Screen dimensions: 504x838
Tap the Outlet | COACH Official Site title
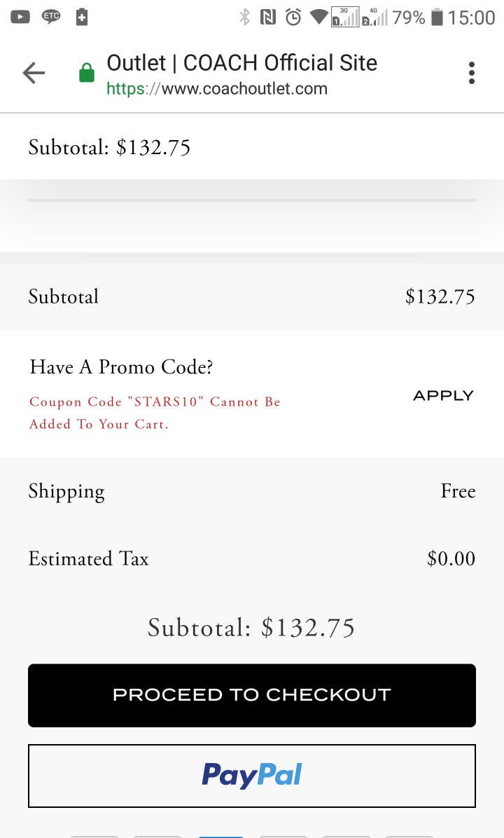242,63
